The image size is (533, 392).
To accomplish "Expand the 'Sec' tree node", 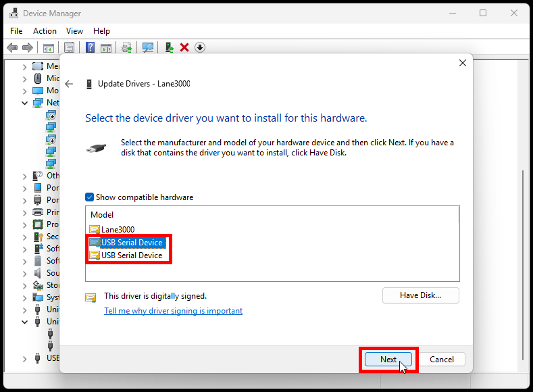I will (x=24, y=237).
